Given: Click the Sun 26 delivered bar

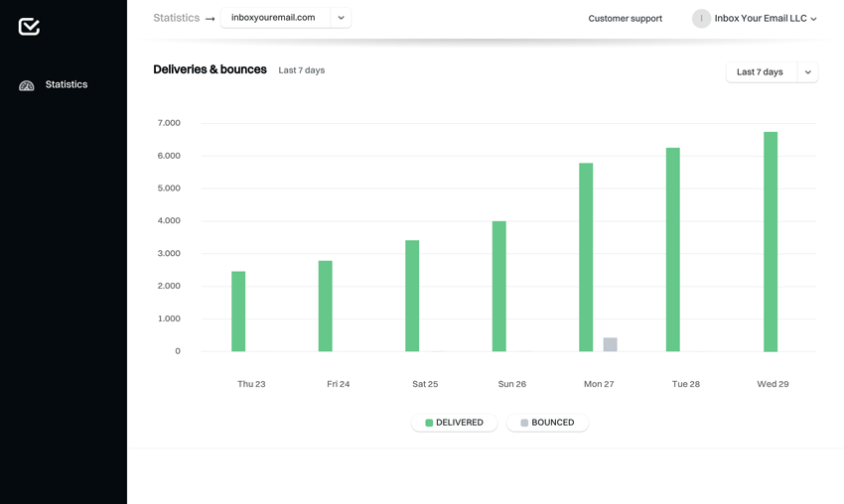Looking at the screenshot, I should click(x=499, y=287).
